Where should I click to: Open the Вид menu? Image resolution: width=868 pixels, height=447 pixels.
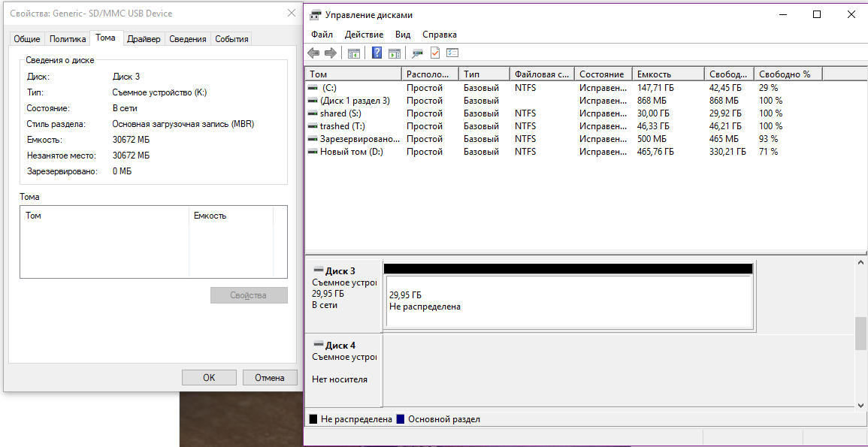(403, 35)
